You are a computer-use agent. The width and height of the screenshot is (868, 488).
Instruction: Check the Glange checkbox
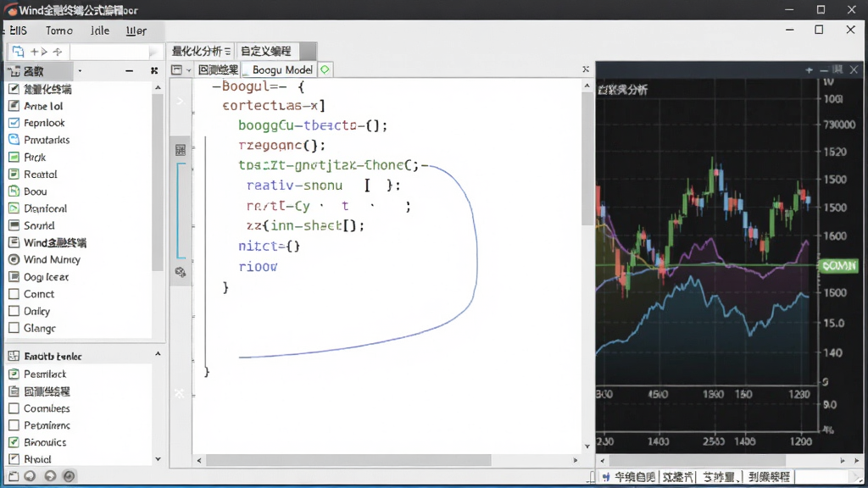coord(14,328)
